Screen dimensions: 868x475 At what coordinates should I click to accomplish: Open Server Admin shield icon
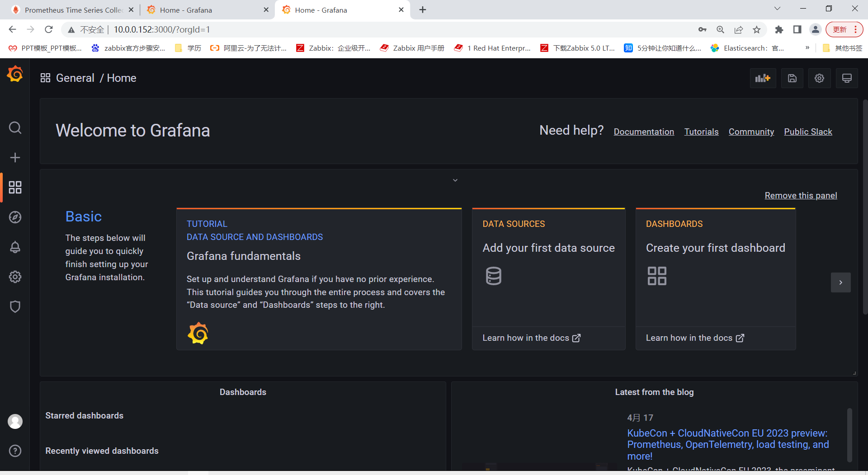click(15, 306)
